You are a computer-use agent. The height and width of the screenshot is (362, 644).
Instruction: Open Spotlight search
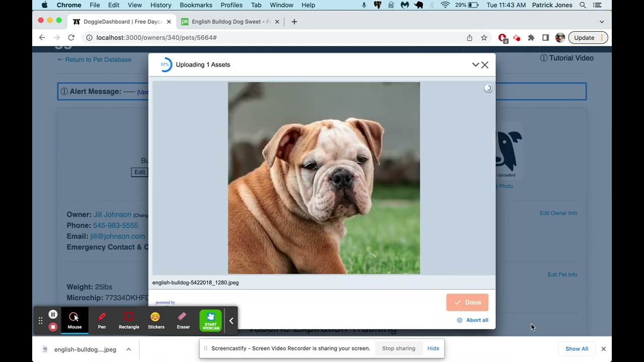tap(583, 5)
